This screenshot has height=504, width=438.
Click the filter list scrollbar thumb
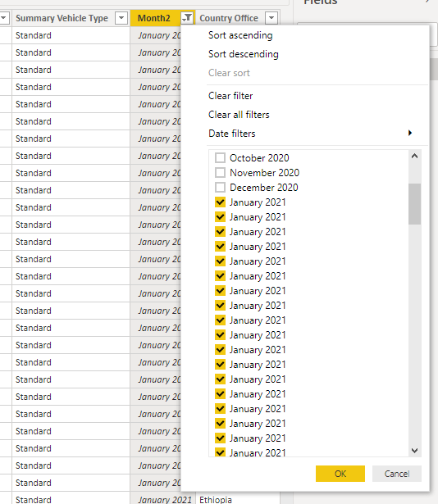[414, 204]
